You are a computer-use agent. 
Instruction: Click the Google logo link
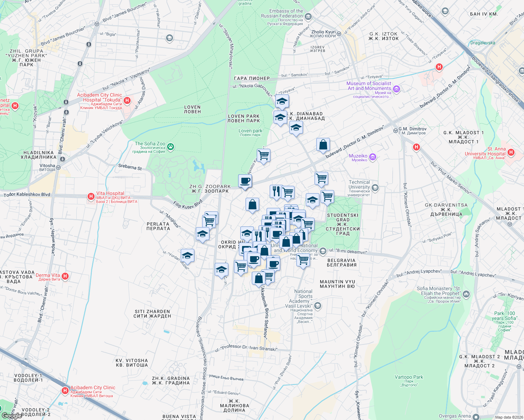(12, 416)
